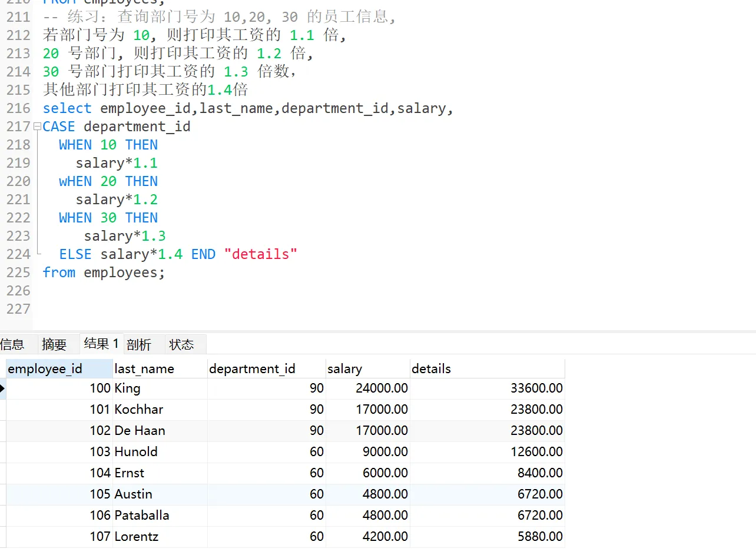Select the Pataballa name cell
The height and width of the screenshot is (555, 756).
point(160,516)
